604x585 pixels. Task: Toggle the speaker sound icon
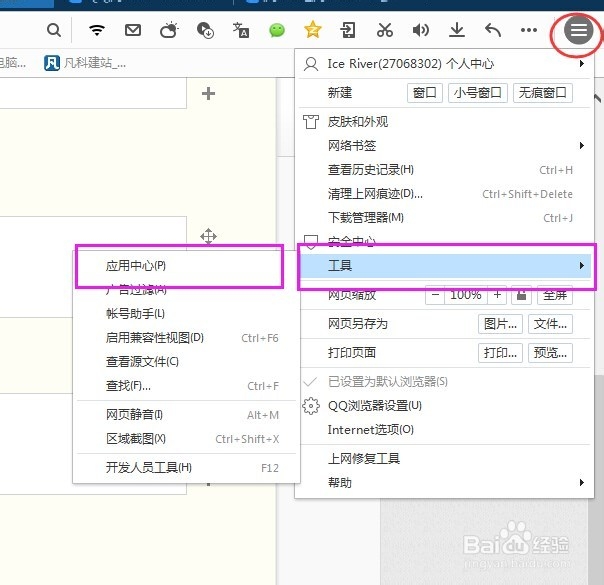pyautogui.click(x=421, y=30)
